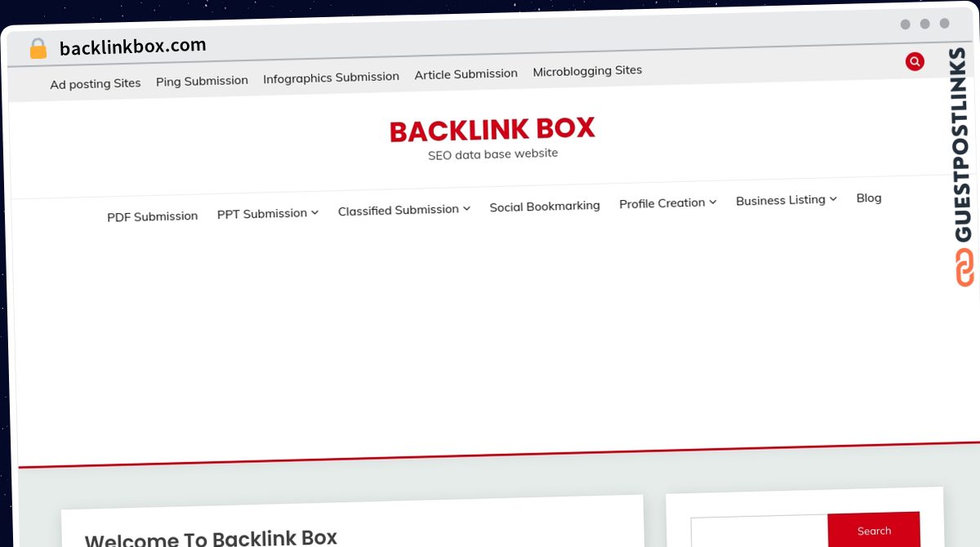Image resolution: width=980 pixels, height=547 pixels.
Task: Click the Article Submission link
Action: 465,73
